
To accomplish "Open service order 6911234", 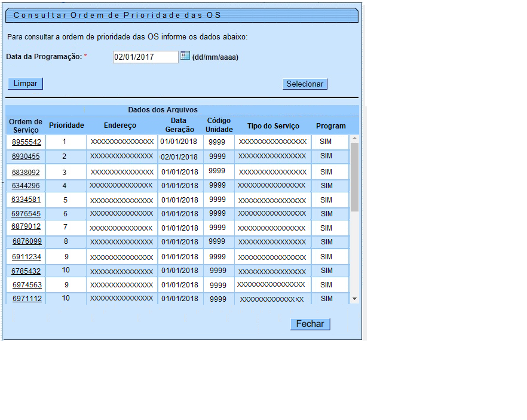I will [x=27, y=256].
